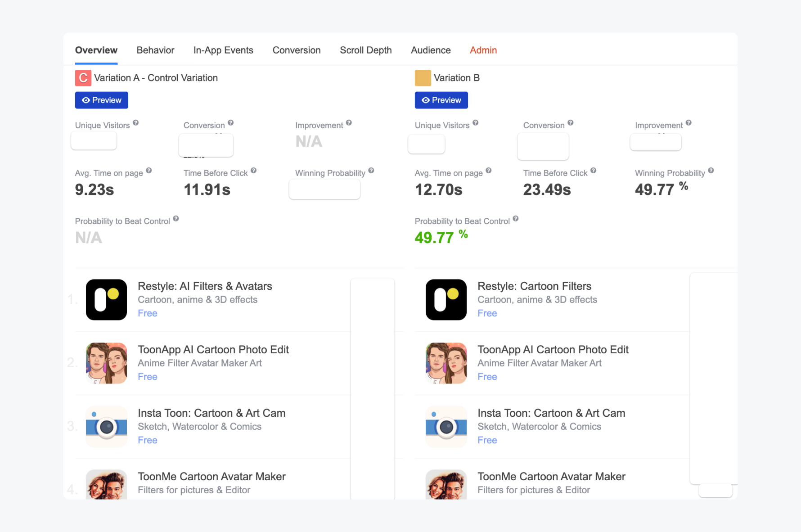The height and width of the screenshot is (532, 801).
Task: Switch to the Behavior tab
Action: 155,50
